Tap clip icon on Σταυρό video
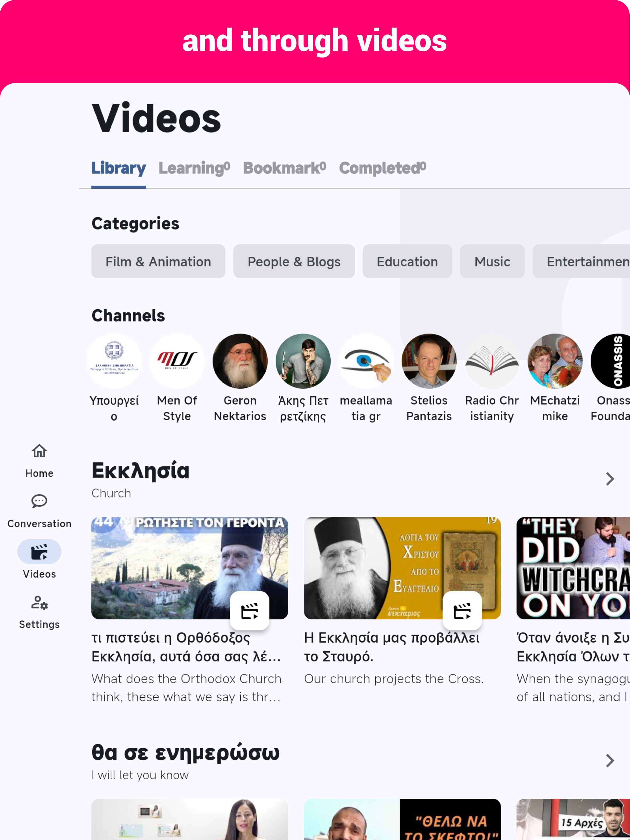Screen dimensions: 630x840 tap(462, 611)
